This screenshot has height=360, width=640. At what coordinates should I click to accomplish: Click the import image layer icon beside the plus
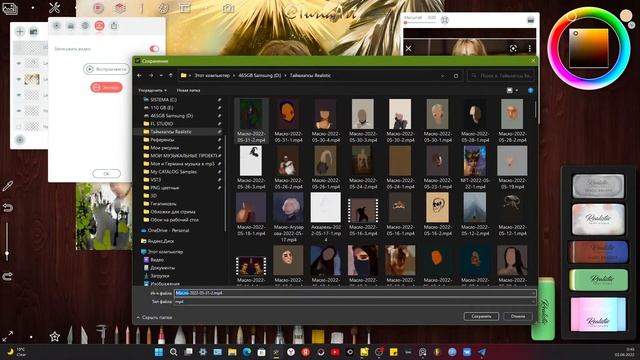(x=33, y=31)
